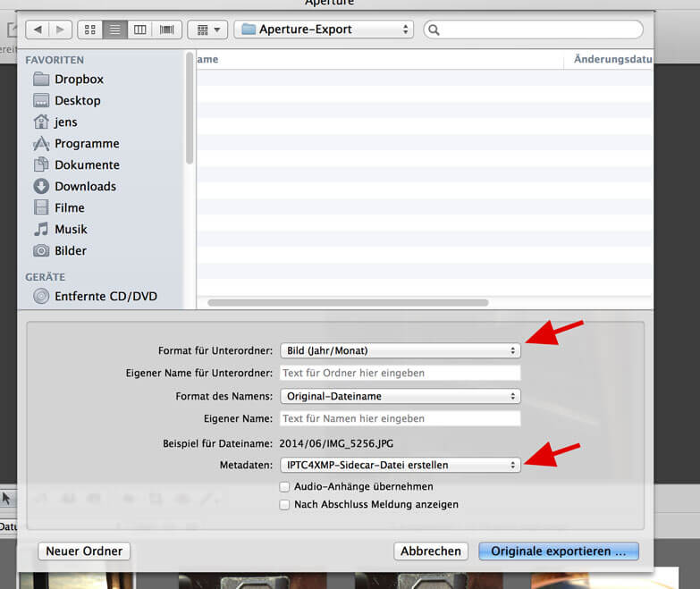700x589 pixels.
Task: Open Aperture-Export folder path popup
Action: coord(323,29)
